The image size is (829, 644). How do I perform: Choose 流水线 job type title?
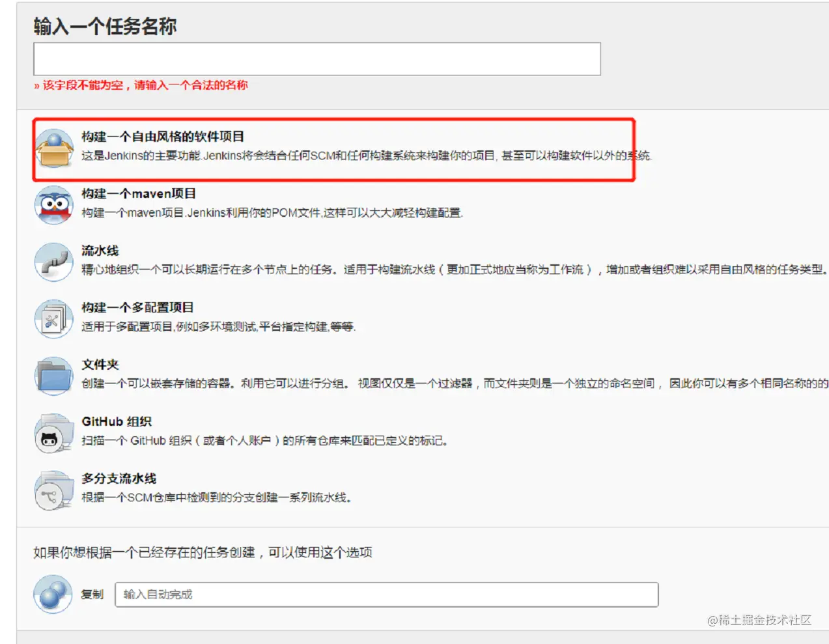[100, 251]
